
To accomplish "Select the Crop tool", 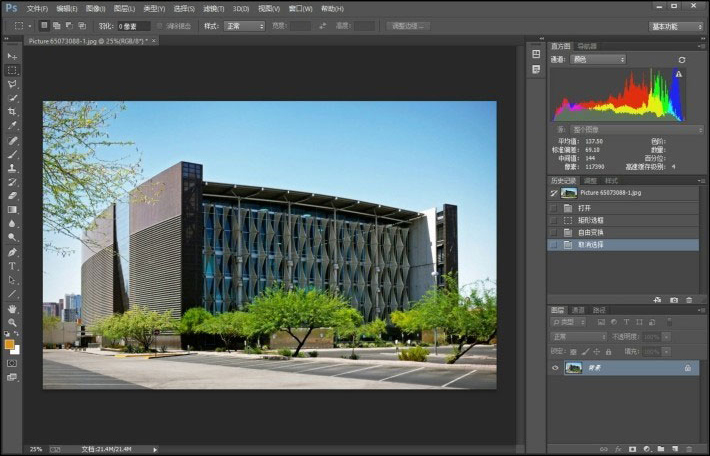I will click(12, 111).
